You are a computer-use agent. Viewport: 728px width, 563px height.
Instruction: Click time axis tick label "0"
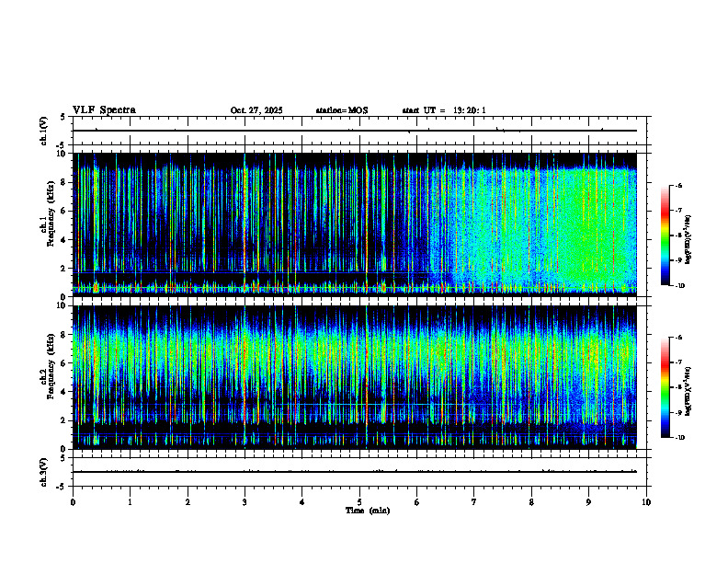73,502
